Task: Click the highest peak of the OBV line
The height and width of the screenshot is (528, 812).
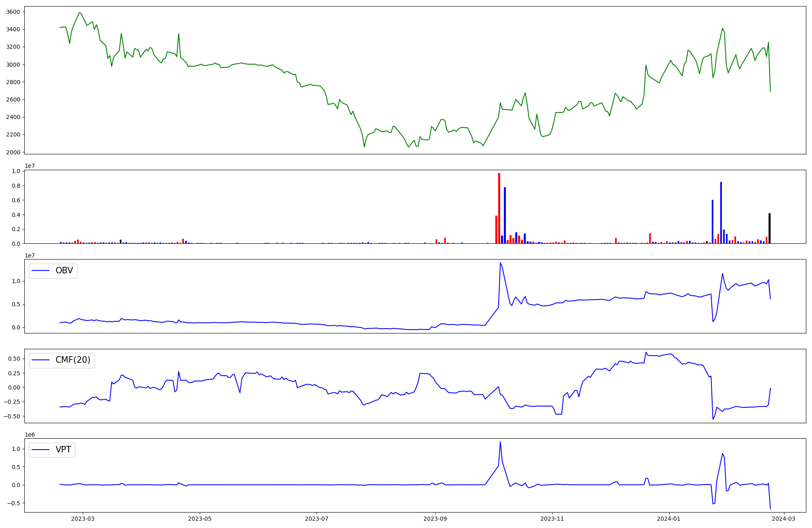Action: tap(500, 263)
